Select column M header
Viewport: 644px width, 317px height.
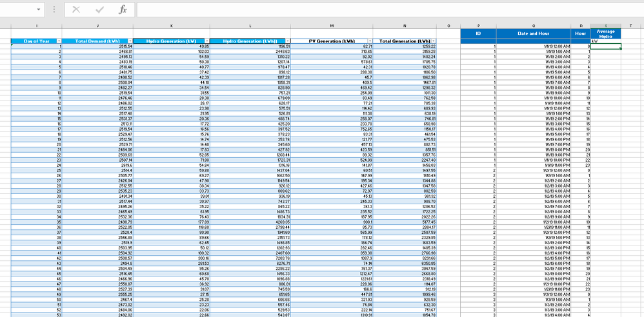pos(332,26)
